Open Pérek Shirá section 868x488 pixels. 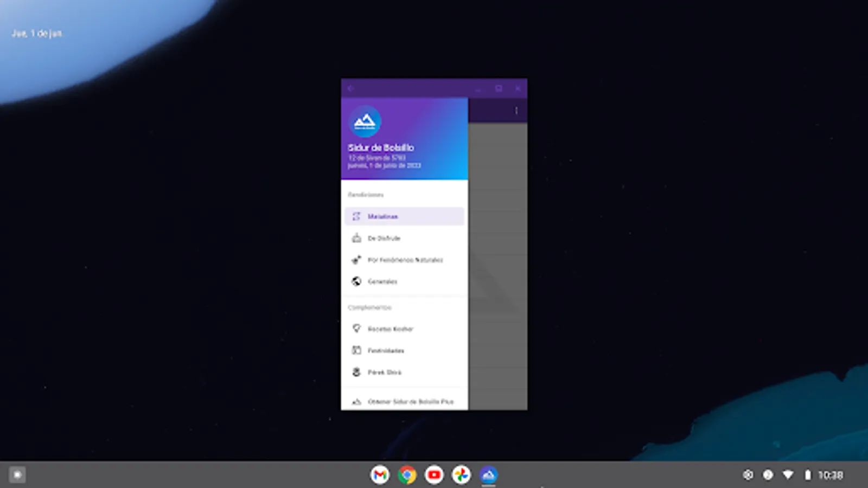[404, 372]
